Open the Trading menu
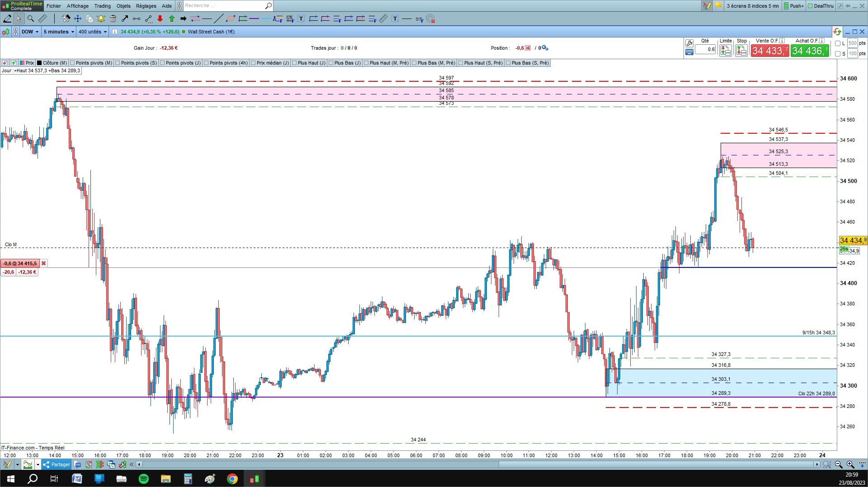 coord(103,6)
